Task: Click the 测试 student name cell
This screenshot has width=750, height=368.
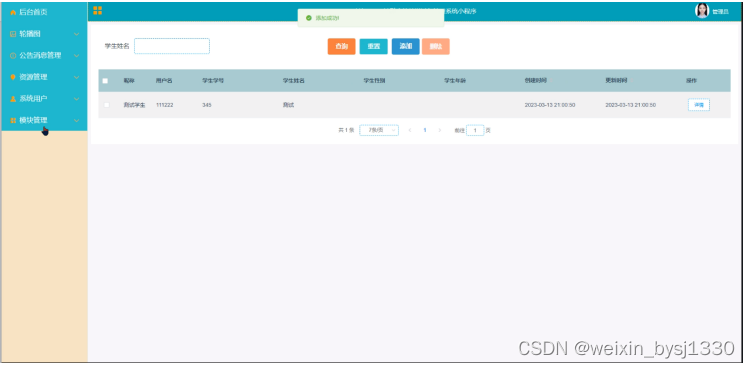Action: pyautogui.click(x=288, y=105)
